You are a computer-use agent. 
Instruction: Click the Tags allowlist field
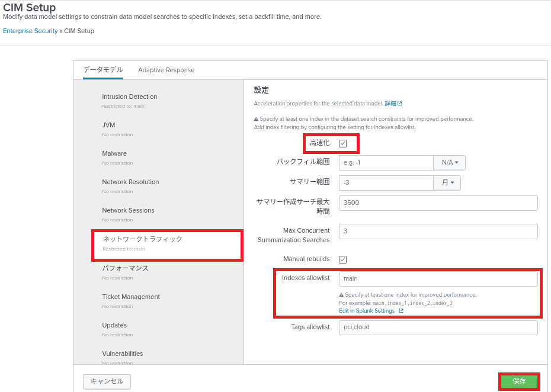point(438,327)
